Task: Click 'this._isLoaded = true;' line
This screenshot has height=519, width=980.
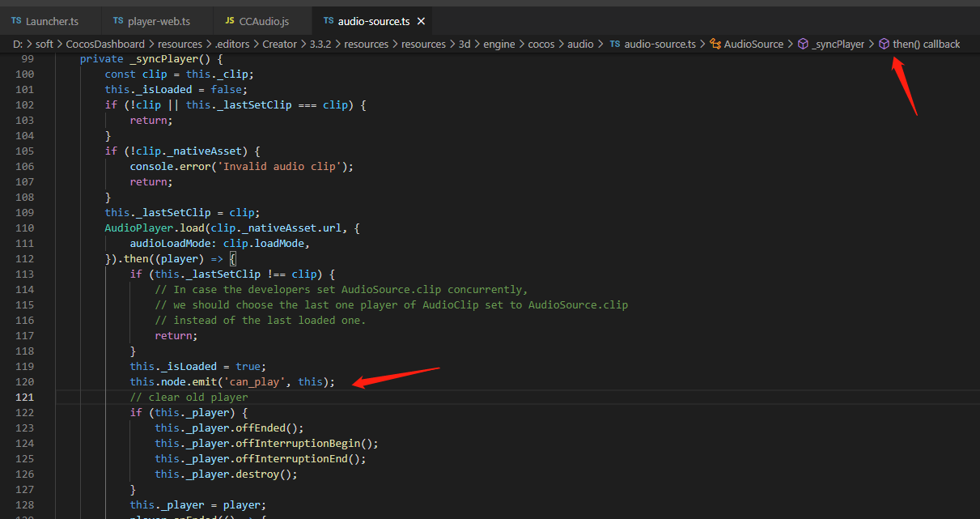Action: coord(197,366)
